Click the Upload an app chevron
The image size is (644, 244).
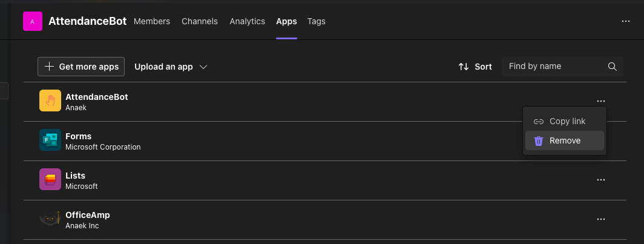(x=203, y=67)
